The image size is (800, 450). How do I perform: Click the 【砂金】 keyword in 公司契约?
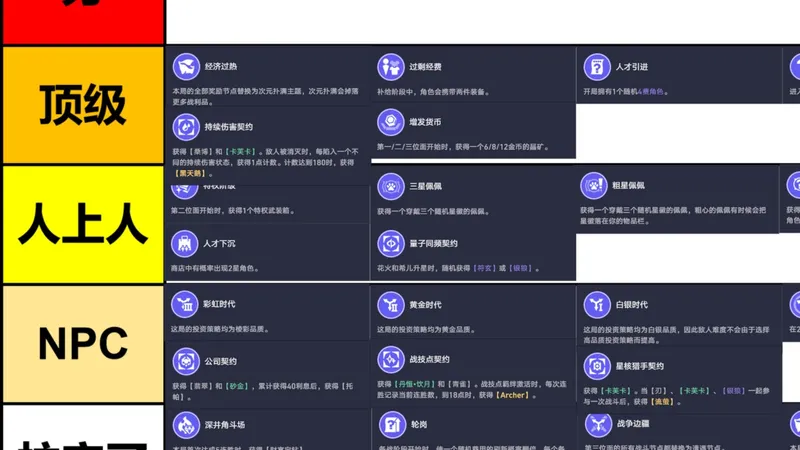pos(237,386)
